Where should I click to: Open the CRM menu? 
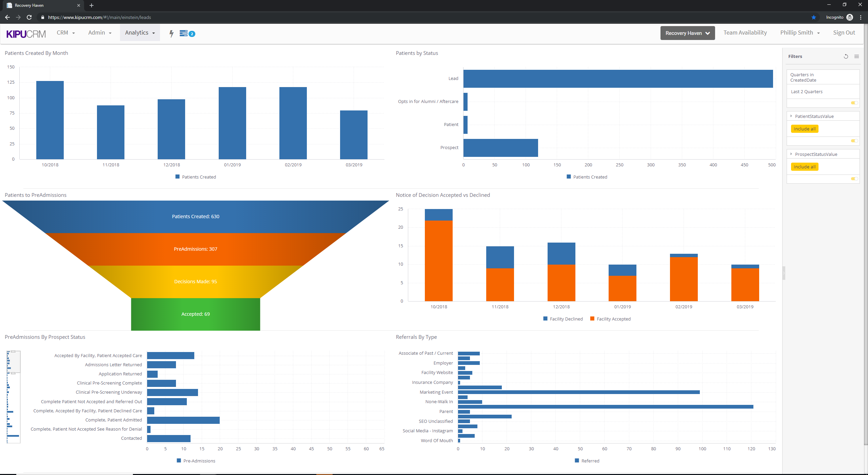pos(65,33)
